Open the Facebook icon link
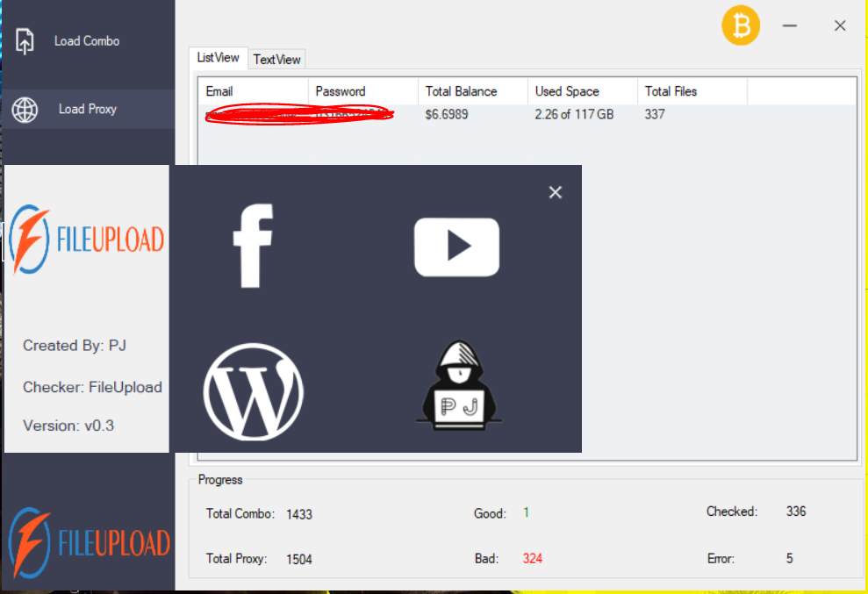 click(x=253, y=246)
